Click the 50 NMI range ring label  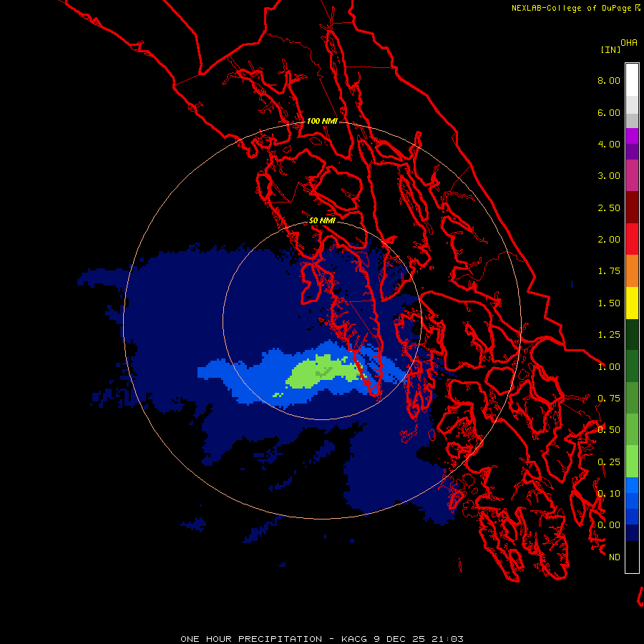pyautogui.click(x=322, y=220)
